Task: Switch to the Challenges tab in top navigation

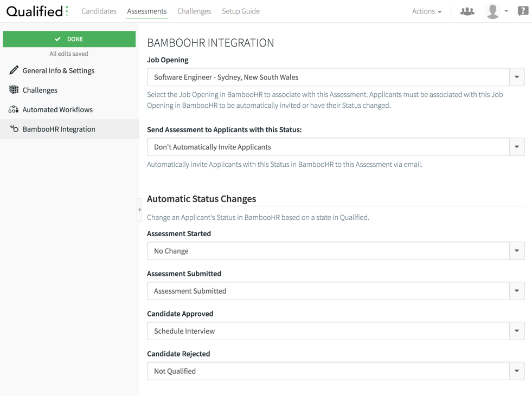Action: tap(194, 11)
